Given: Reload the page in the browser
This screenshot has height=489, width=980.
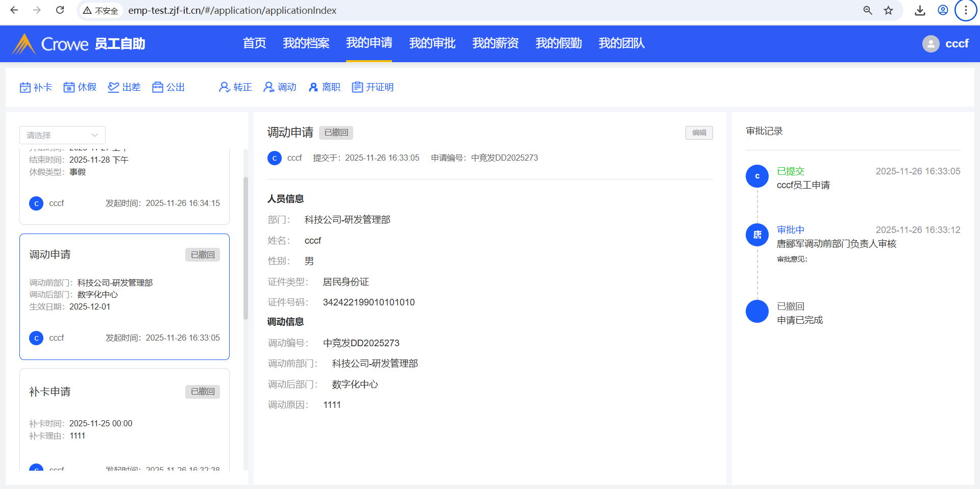Looking at the screenshot, I should (x=60, y=10).
